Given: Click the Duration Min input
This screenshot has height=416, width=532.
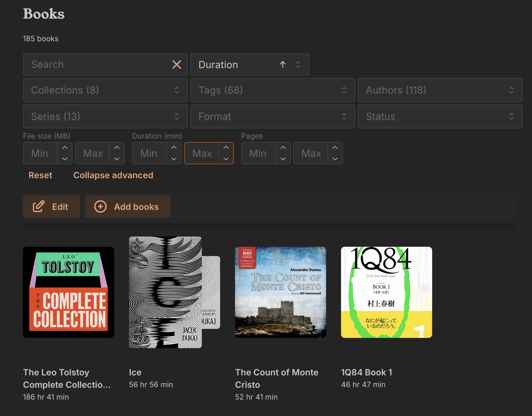Looking at the screenshot, I should 149,153.
